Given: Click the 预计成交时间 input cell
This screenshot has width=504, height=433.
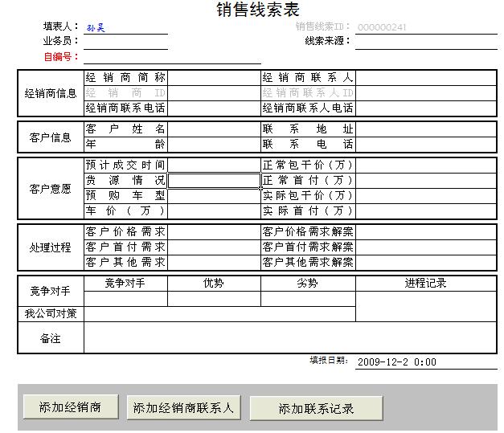Looking at the screenshot, I should pyautogui.click(x=213, y=165).
